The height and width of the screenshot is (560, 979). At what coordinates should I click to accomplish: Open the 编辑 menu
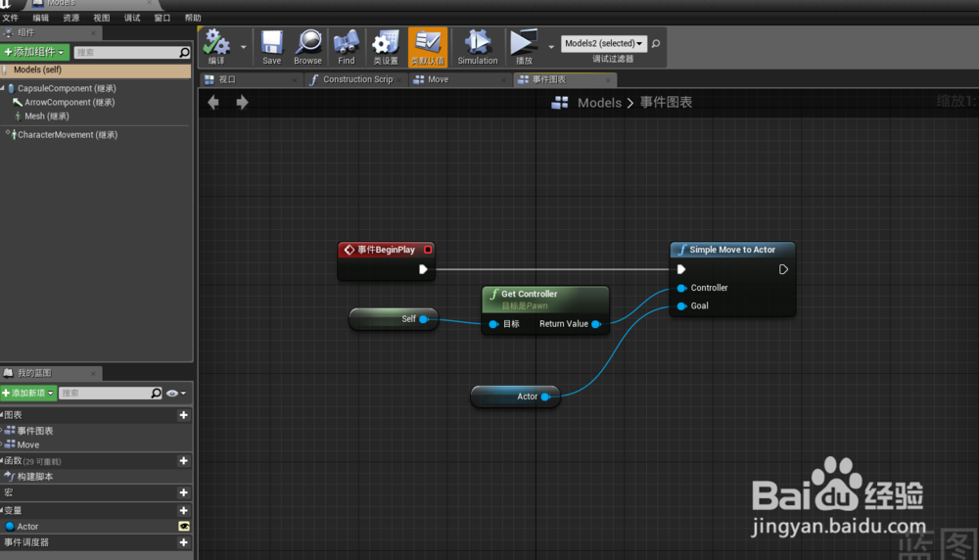click(x=40, y=18)
